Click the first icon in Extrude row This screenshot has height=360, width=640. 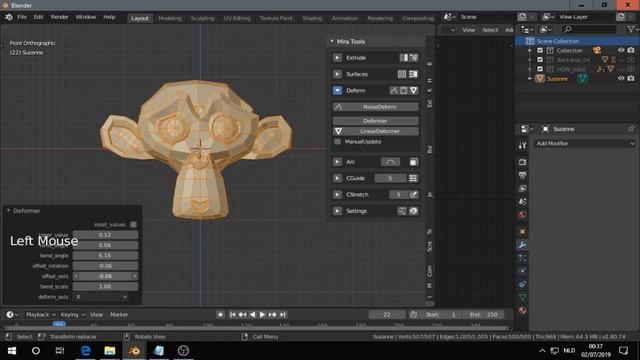pyautogui.click(x=404, y=58)
